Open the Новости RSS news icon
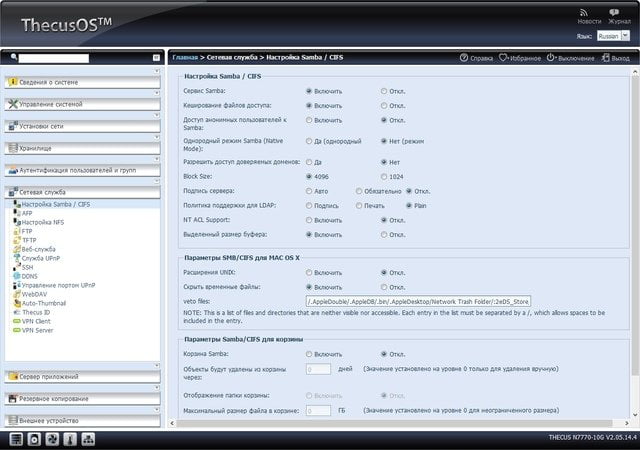 pos(584,13)
